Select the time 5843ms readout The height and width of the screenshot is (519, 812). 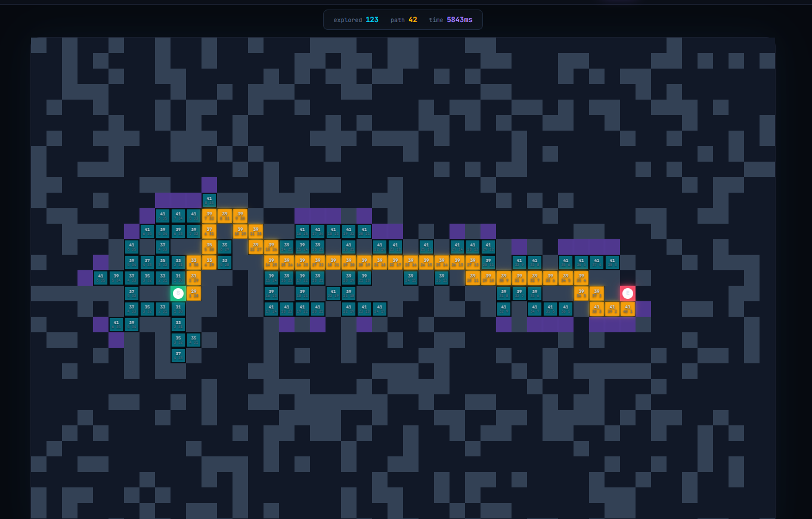click(x=451, y=20)
